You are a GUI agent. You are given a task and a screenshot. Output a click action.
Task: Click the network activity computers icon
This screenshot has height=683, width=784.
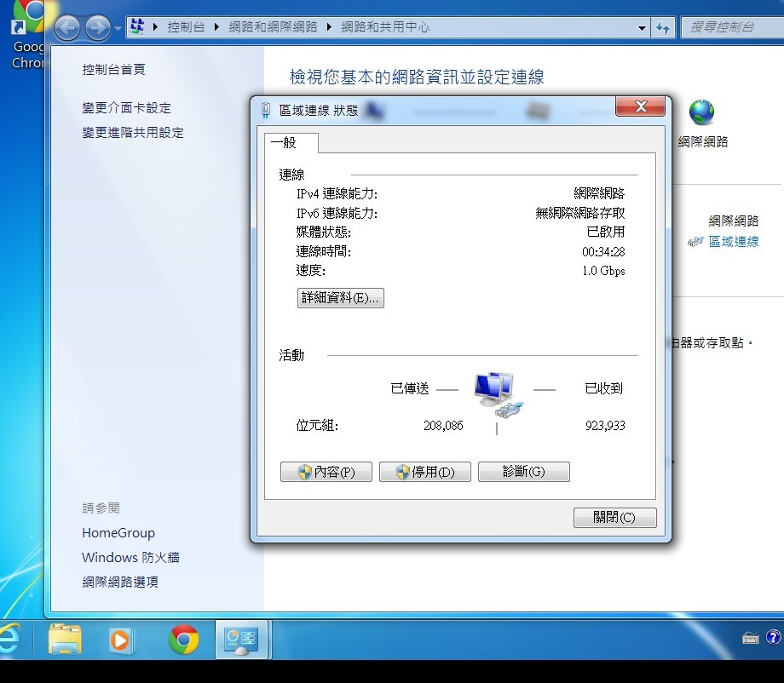498,394
